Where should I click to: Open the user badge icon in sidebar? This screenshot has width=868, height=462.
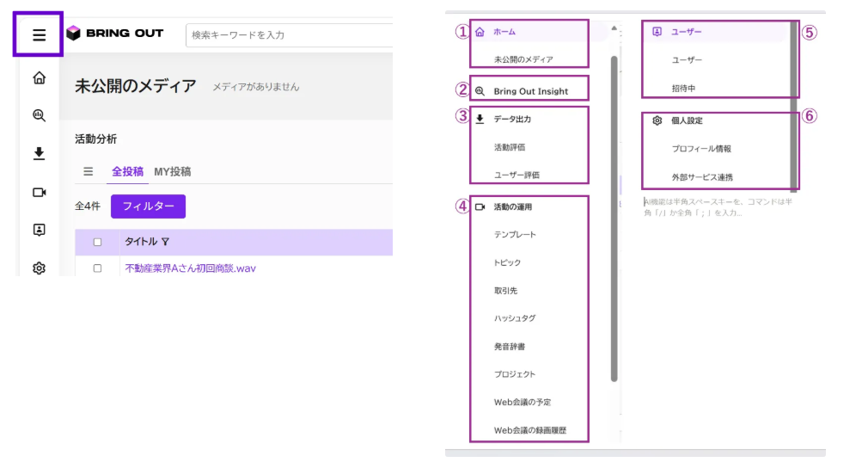[x=39, y=230]
